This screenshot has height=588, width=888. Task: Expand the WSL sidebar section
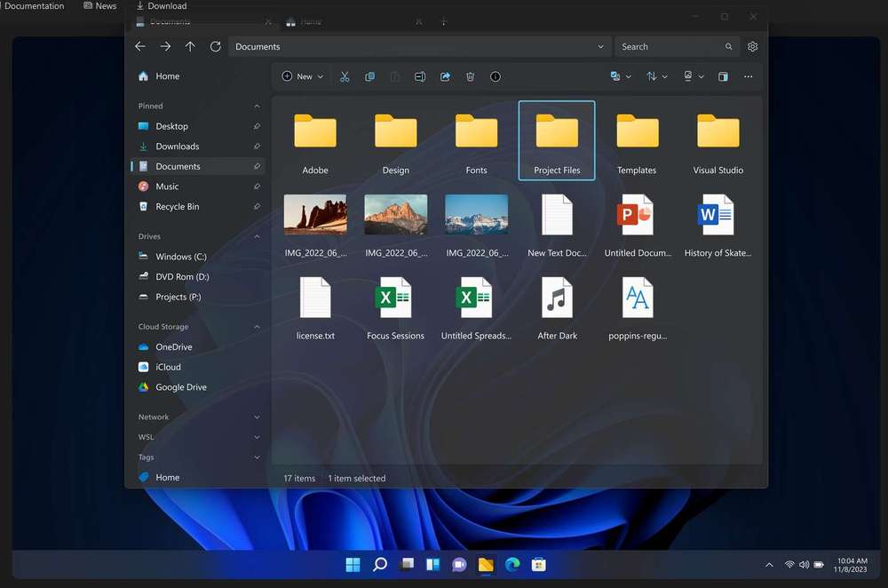coord(258,437)
